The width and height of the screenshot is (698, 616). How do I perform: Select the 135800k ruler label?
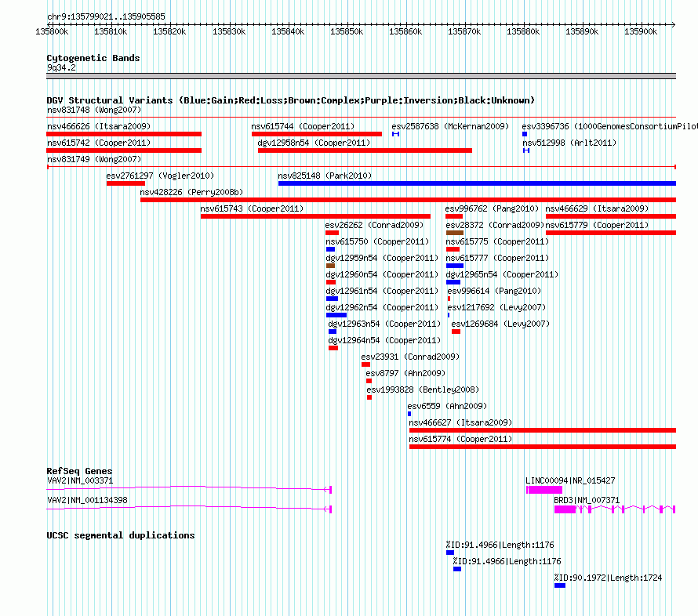pyautogui.click(x=52, y=31)
